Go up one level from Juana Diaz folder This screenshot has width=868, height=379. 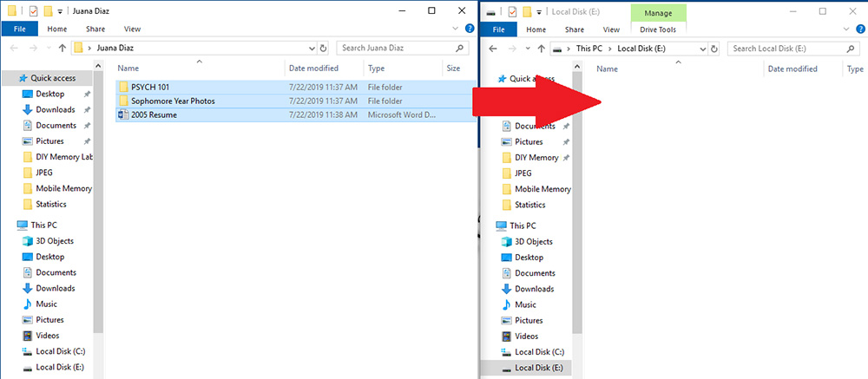tap(62, 49)
